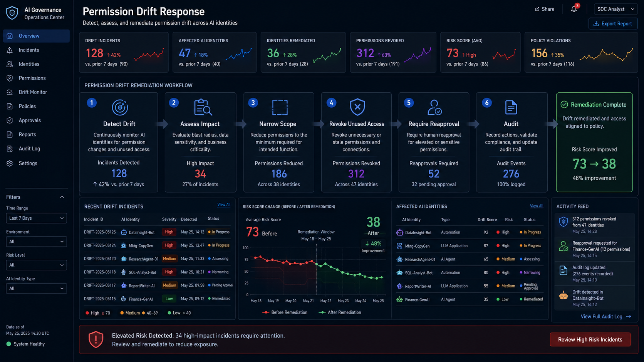644x362 pixels.
Task: Click the Permissions Revoked KPI card
Action: click(x=393, y=52)
